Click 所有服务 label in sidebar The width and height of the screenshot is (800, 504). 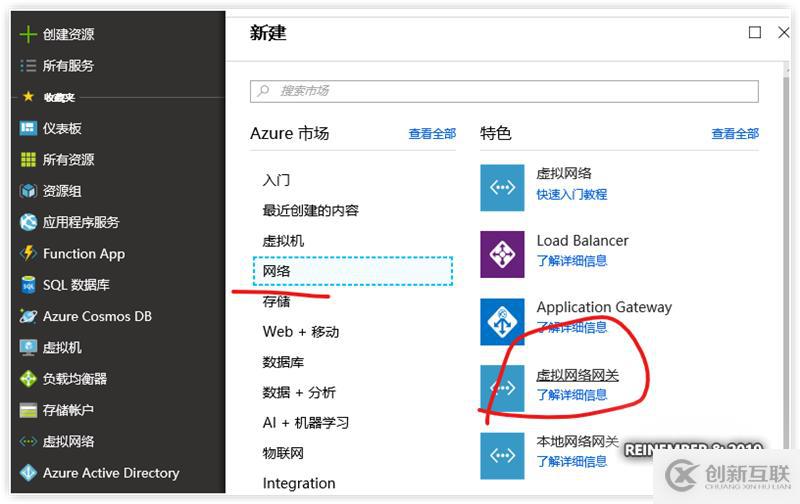point(68,66)
